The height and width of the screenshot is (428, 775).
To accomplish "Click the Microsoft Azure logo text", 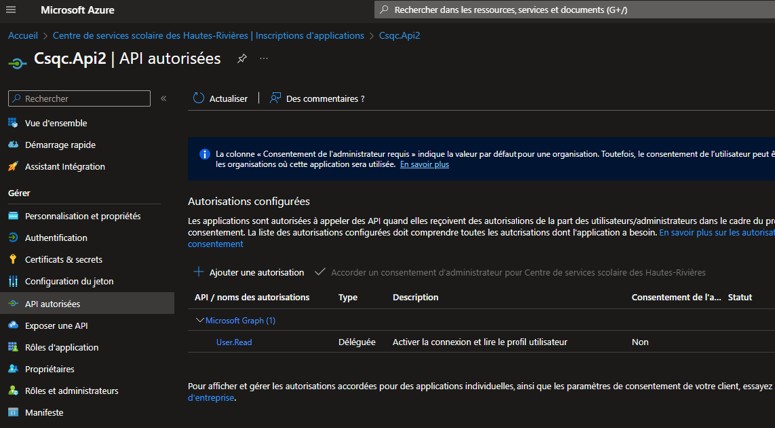I will point(78,10).
